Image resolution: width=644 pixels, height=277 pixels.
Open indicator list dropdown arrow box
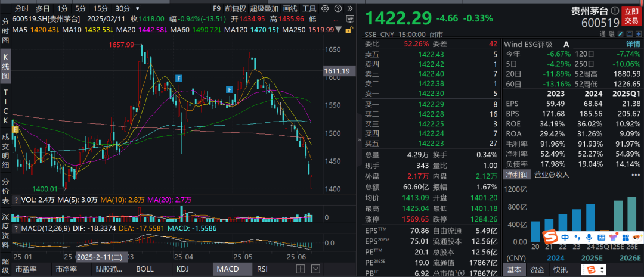[x=315, y=269]
